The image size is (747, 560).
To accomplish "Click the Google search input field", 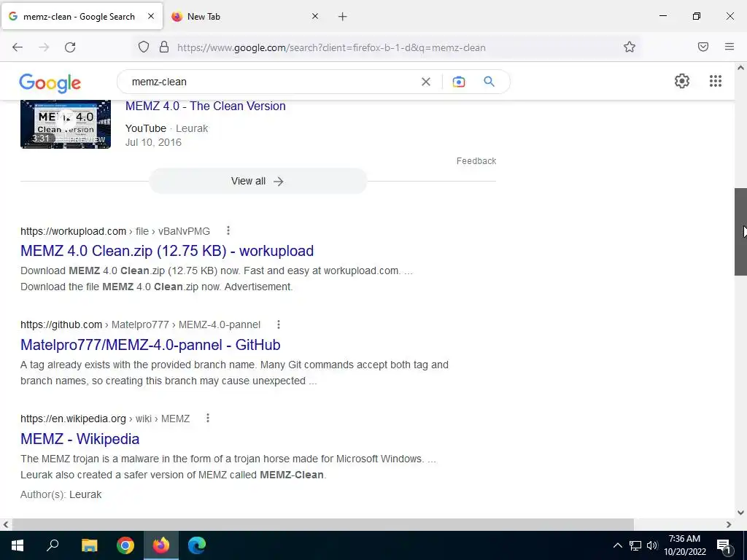I will tap(271, 82).
